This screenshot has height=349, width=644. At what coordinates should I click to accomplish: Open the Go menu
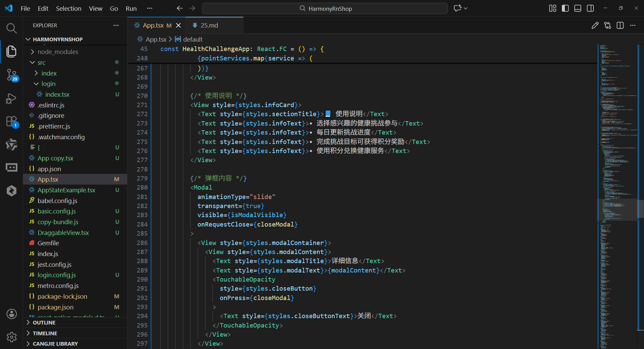tap(114, 8)
